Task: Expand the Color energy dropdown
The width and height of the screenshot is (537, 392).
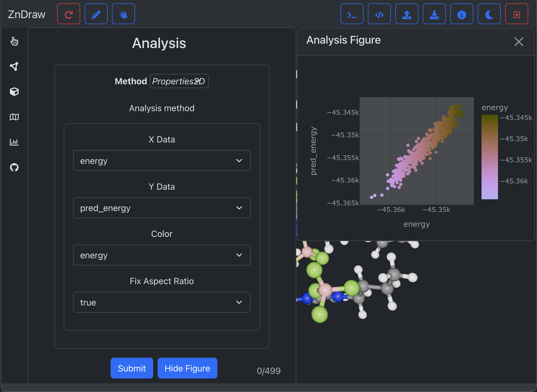Action: (161, 255)
